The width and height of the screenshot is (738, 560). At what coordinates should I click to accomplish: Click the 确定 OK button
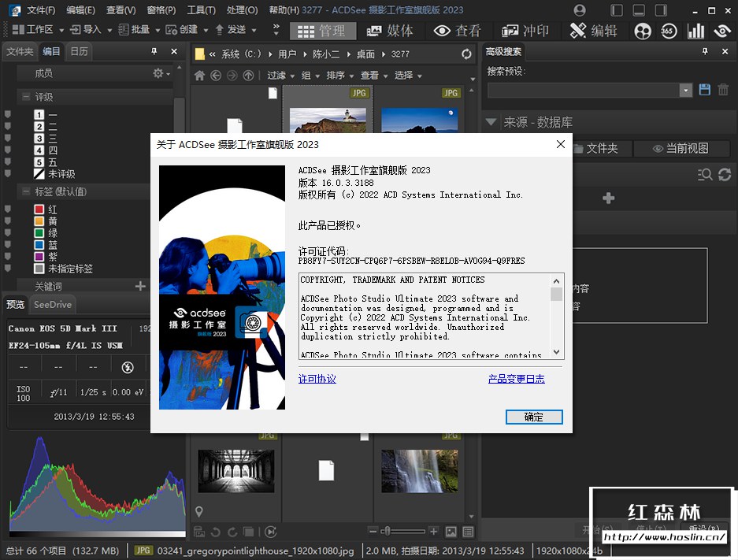pos(534,417)
